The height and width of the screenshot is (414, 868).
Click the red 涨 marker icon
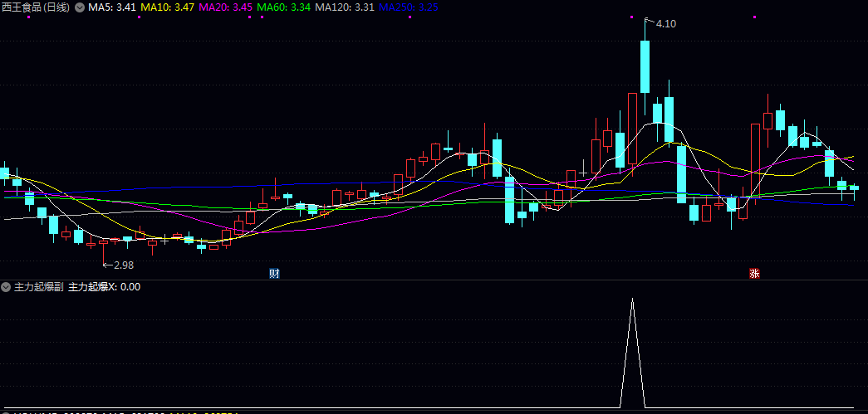[x=754, y=273]
